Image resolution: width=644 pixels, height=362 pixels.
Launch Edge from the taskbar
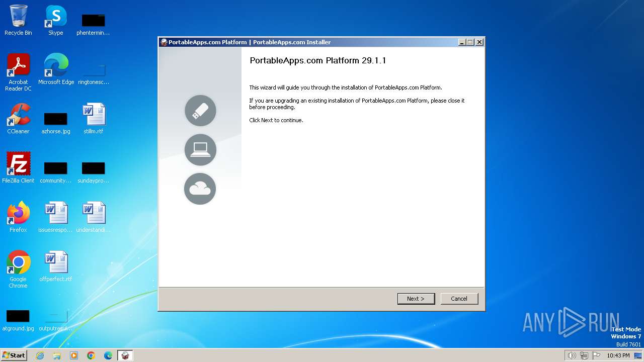[x=108, y=355]
